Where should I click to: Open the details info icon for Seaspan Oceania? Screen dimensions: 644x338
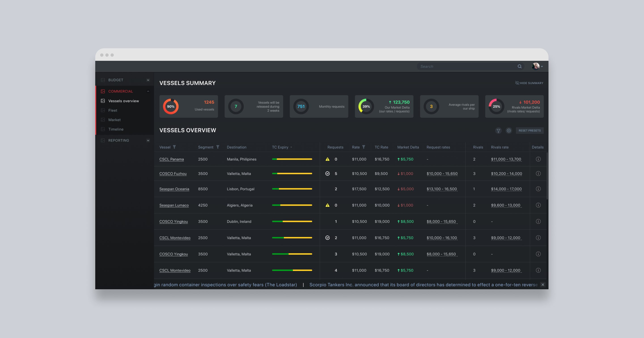[538, 189]
